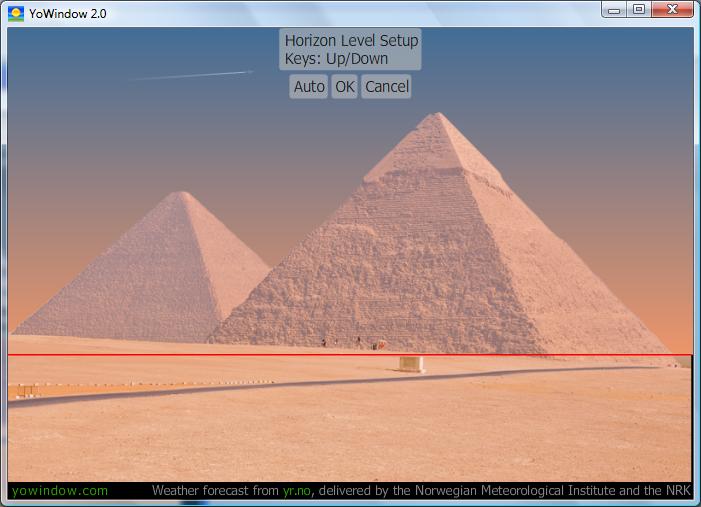Screen dimensions: 701x507
Task: Click the small white building below horizon
Action: coord(410,364)
